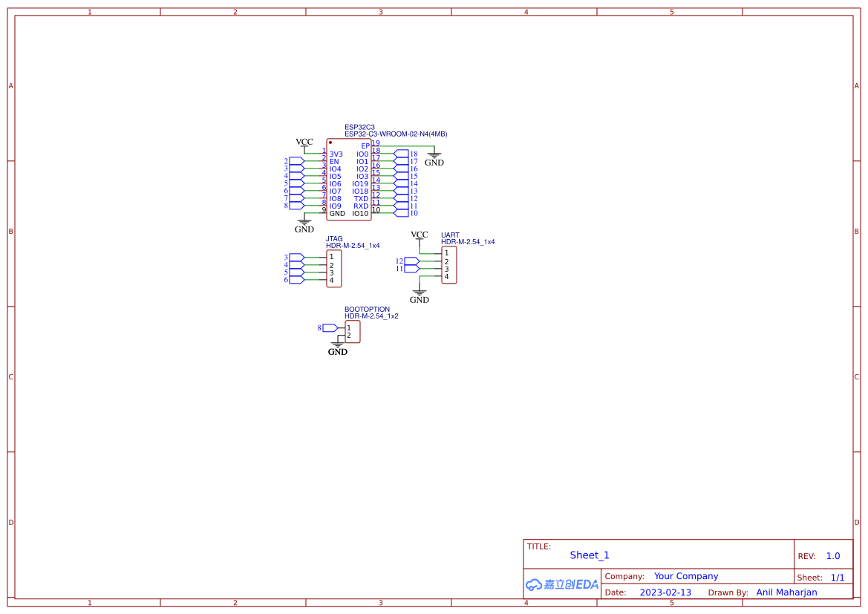Select the ESP32-C3-WROOM-02 module symbol
This screenshot has height=614, width=868.
pos(349,178)
